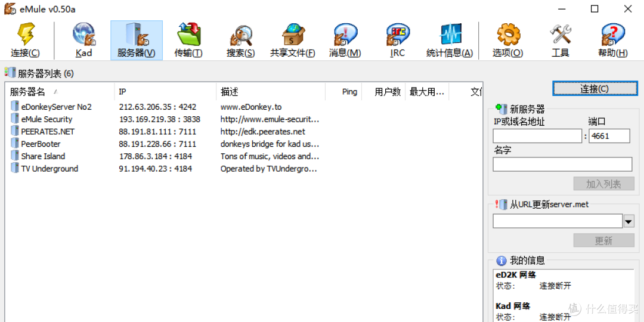Image resolution: width=644 pixels, height=322 pixels.
Task: Sort by description (描述) column header
Action: coord(271,92)
